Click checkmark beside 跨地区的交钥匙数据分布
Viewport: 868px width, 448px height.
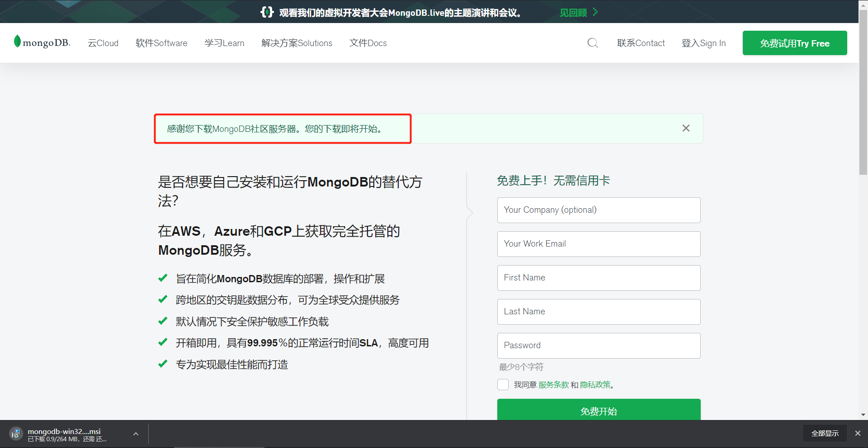163,299
